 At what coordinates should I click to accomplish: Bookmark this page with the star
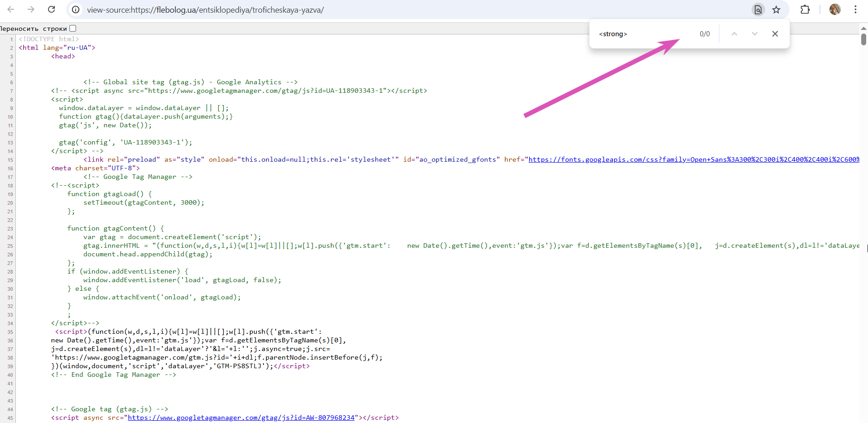776,10
